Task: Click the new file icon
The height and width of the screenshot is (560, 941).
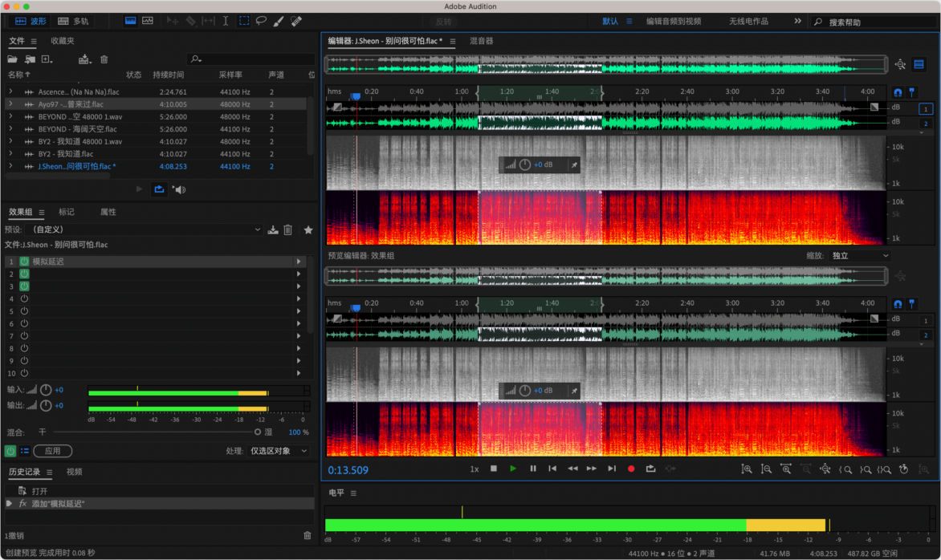Action: pos(47,59)
